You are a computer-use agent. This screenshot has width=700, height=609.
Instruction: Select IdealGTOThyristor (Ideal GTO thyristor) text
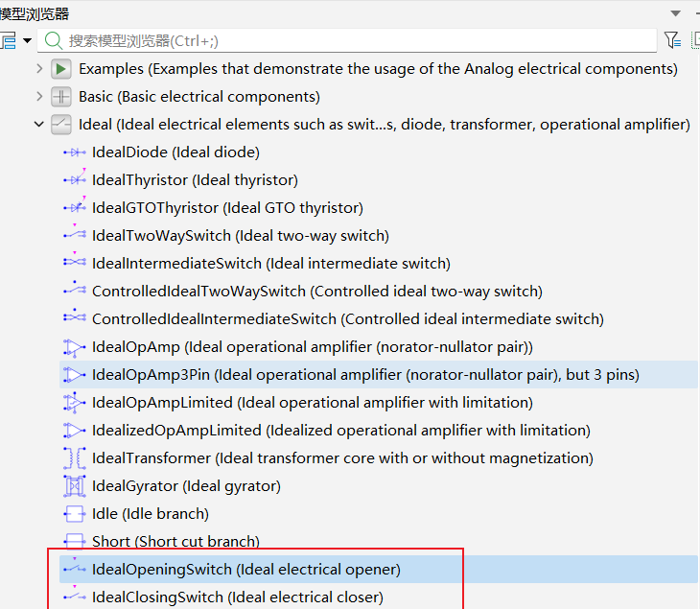coord(227,208)
